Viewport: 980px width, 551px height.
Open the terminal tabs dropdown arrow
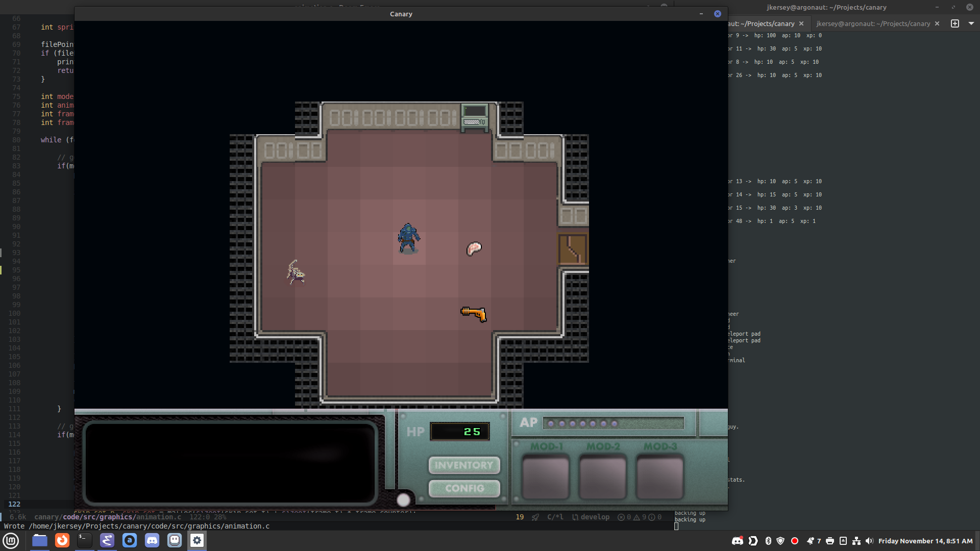tap(971, 23)
